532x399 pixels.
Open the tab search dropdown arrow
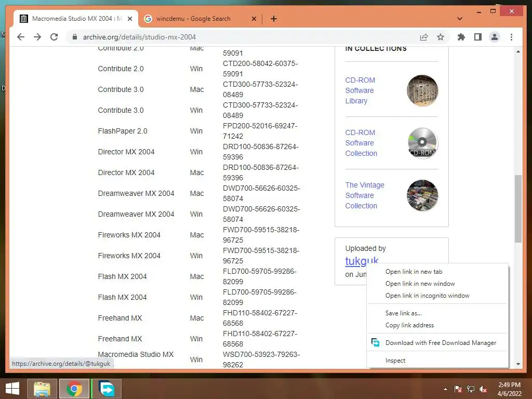(x=460, y=19)
